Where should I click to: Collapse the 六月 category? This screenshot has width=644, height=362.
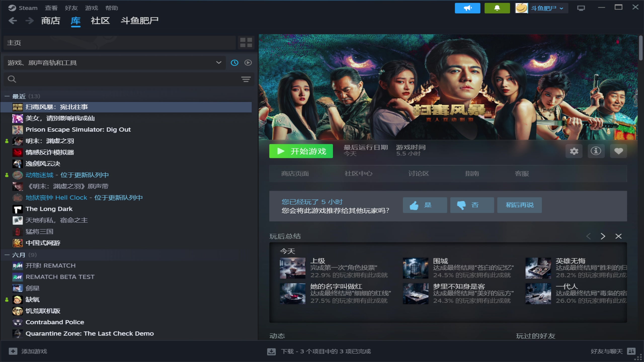pos(7,255)
